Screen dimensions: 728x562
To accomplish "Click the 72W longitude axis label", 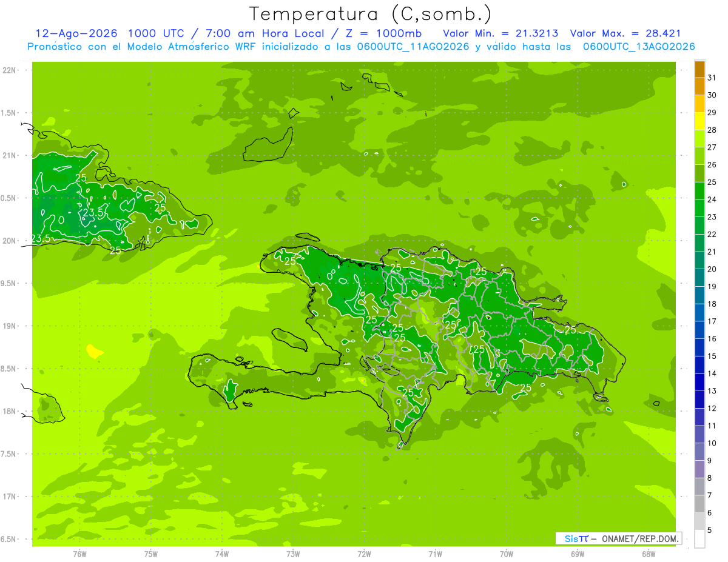I will point(364,554).
